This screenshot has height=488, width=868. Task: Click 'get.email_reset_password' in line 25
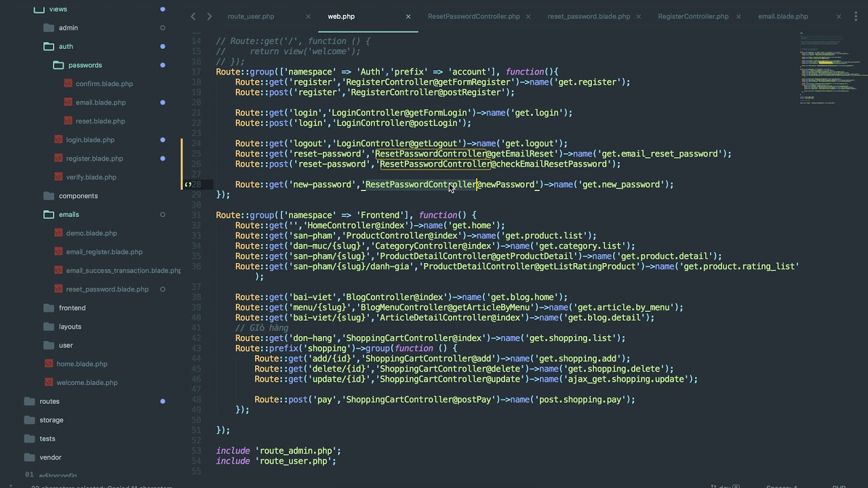pos(660,154)
